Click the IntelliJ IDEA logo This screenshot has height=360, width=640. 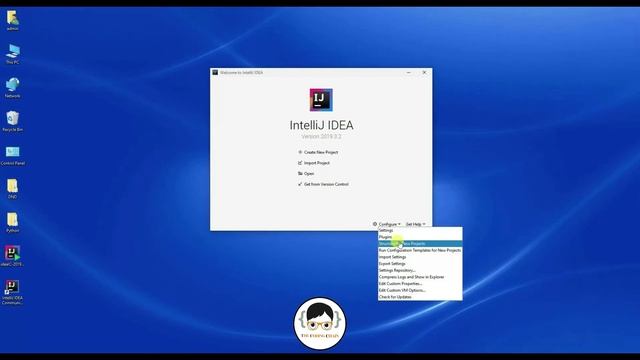321,100
